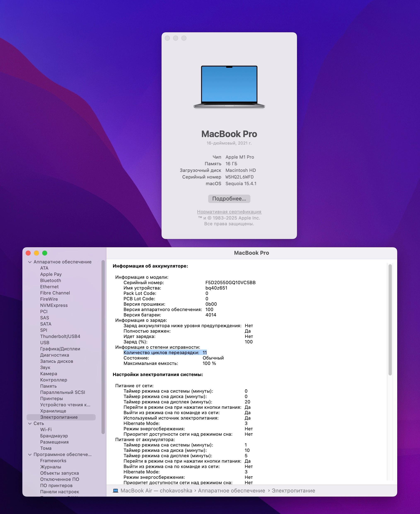Screen dimensions: 420x514
Task: Select the highlighted Электропитание sidebar item
Action: pos(61,417)
